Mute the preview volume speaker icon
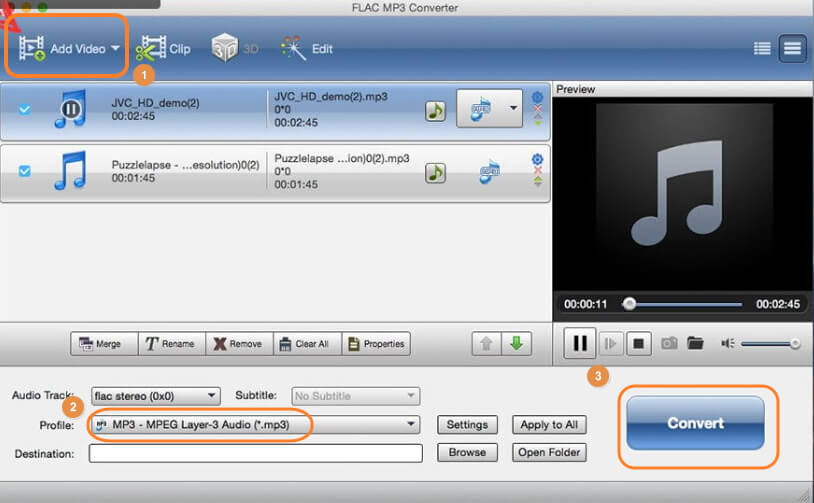The width and height of the screenshot is (814, 503). click(727, 343)
